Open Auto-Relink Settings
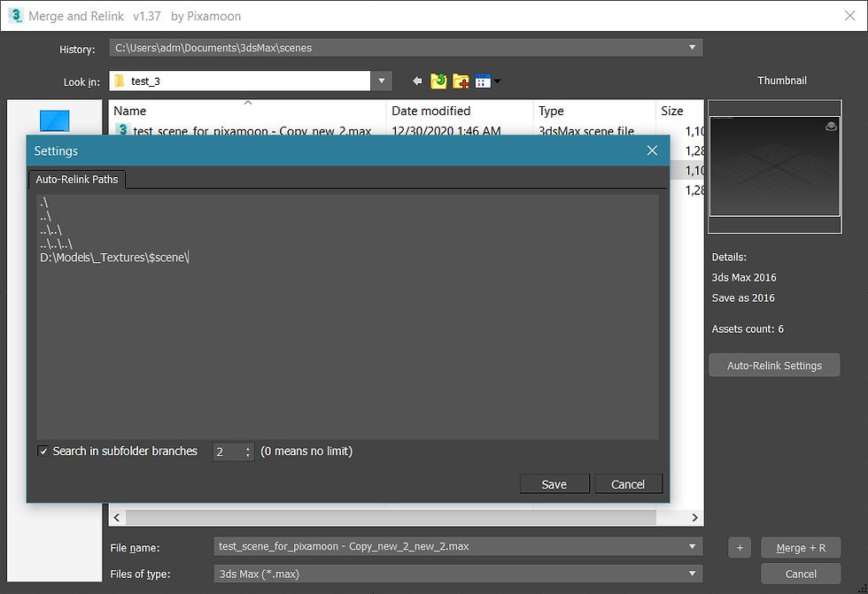 (x=774, y=365)
